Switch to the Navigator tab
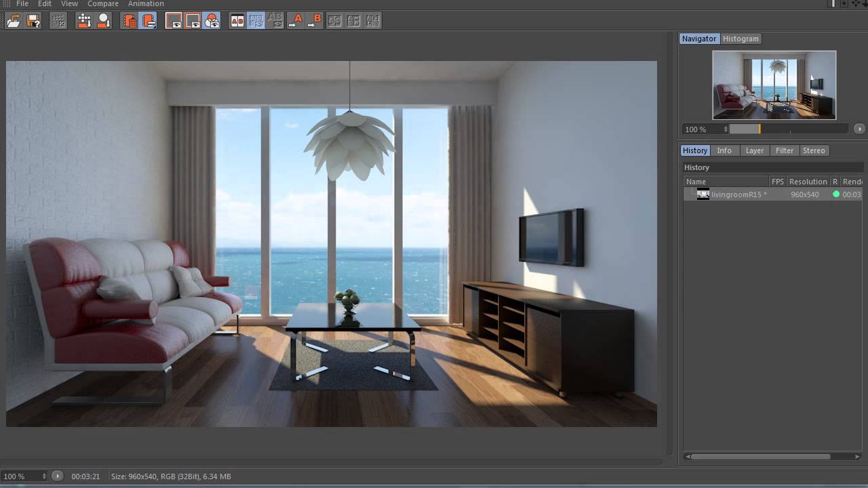This screenshot has width=868, height=488. 699,39
